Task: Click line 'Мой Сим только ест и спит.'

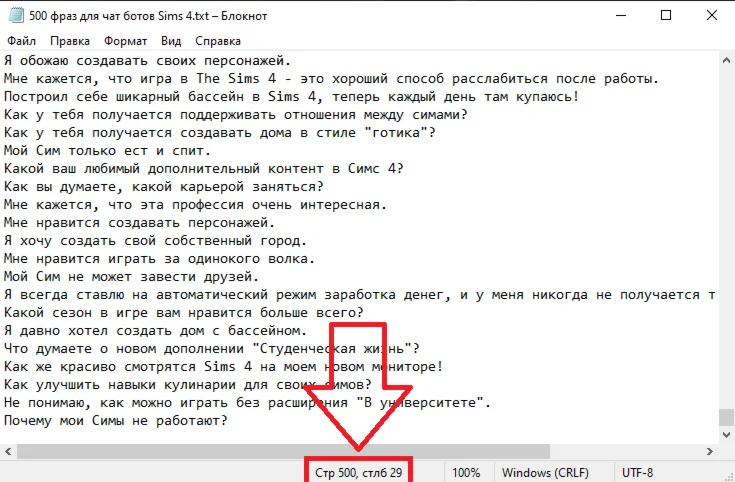Action: tap(108, 151)
